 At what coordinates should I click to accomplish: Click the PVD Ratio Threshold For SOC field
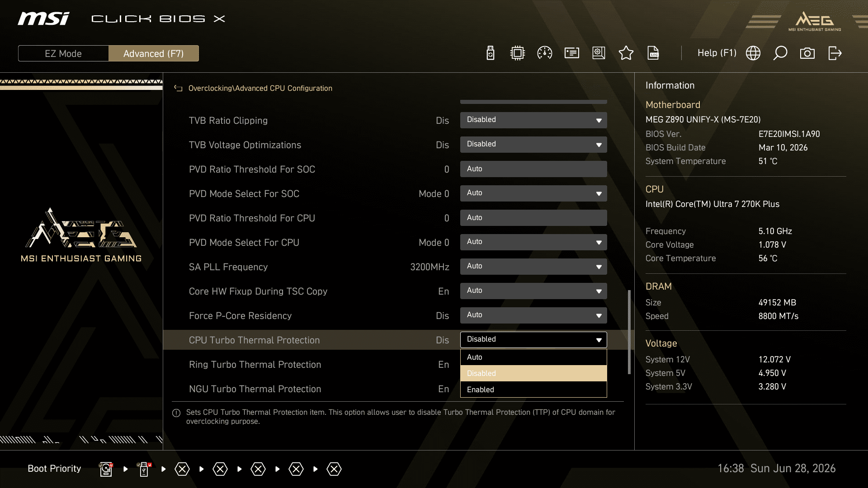pyautogui.click(x=533, y=169)
